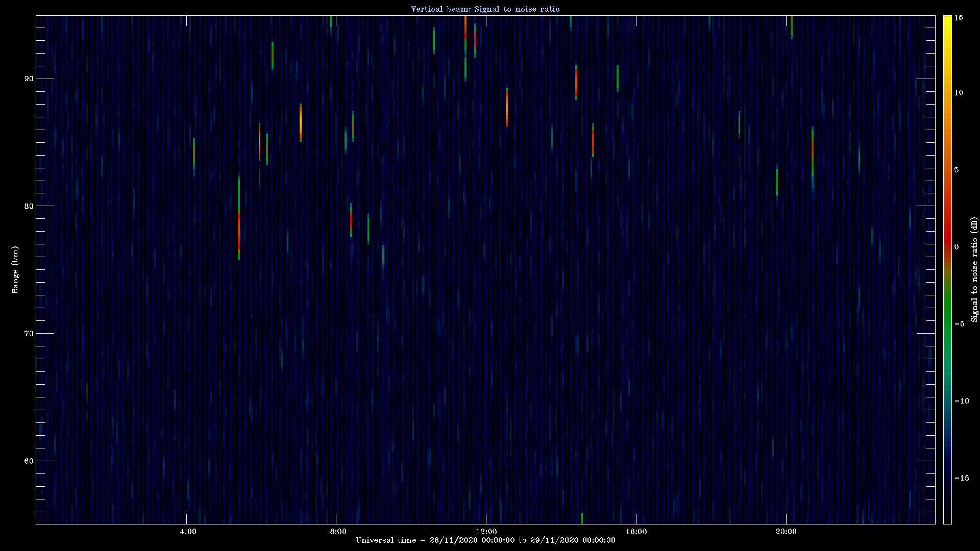Click the 70 km range axis label

29,334
